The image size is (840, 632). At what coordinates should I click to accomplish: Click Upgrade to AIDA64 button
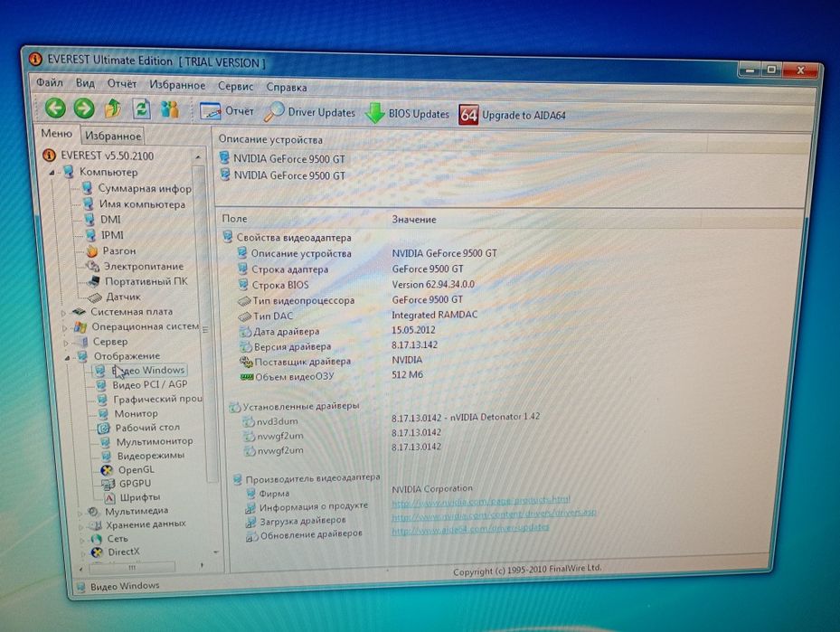[x=512, y=115]
